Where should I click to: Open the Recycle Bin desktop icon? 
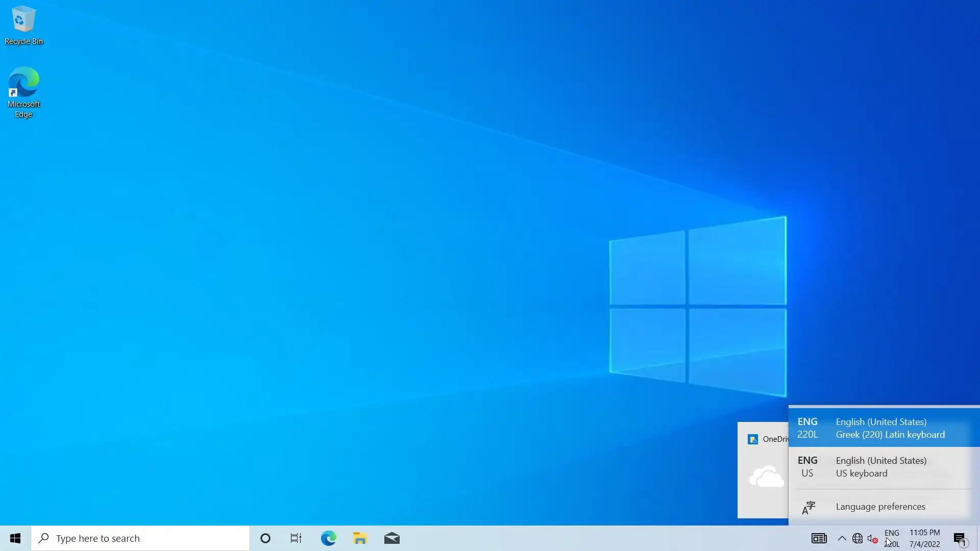23,26
